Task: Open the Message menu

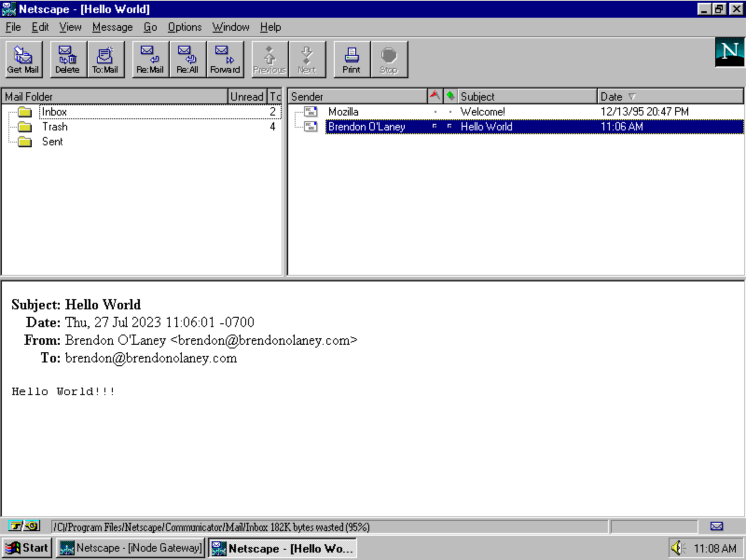Action: pyautogui.click(x=112, y=27)
